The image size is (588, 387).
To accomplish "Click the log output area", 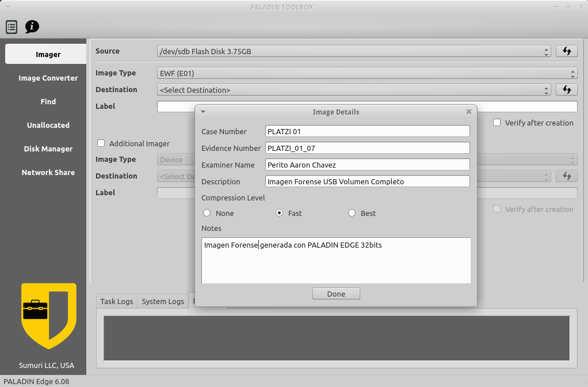I will 337,338.
